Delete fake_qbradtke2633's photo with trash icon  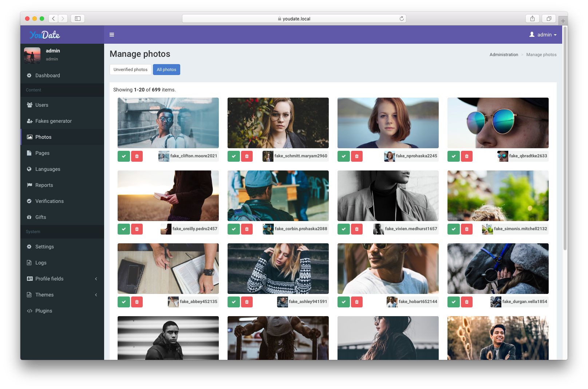coord(467,156)
